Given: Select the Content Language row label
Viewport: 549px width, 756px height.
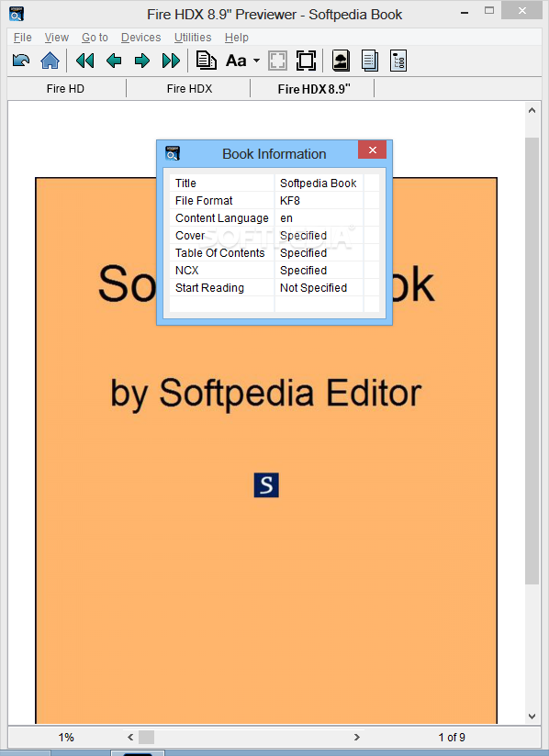Looking at the screenshot, I should point(221,218).
